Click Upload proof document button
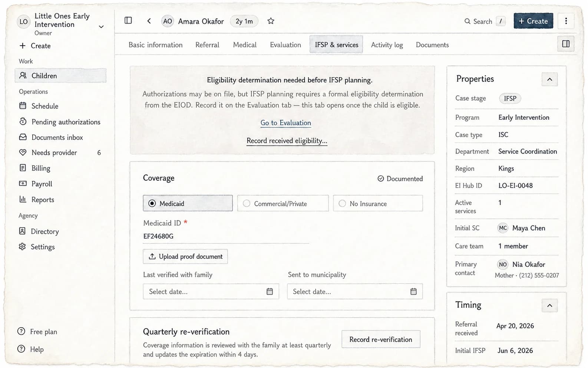 185,256
